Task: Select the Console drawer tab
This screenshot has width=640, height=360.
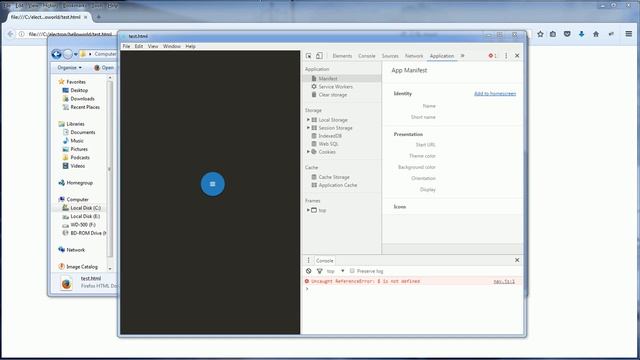Action: [324, 260]
